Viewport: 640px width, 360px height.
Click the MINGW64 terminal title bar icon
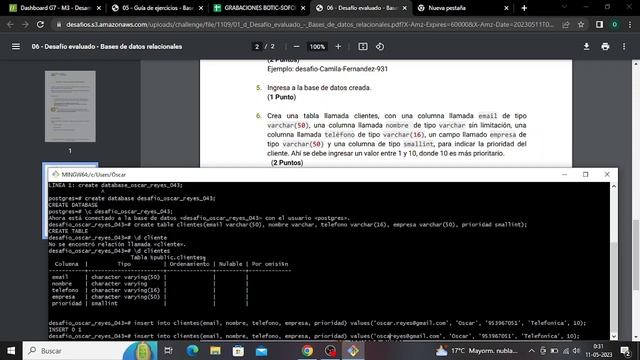(56, 174)
